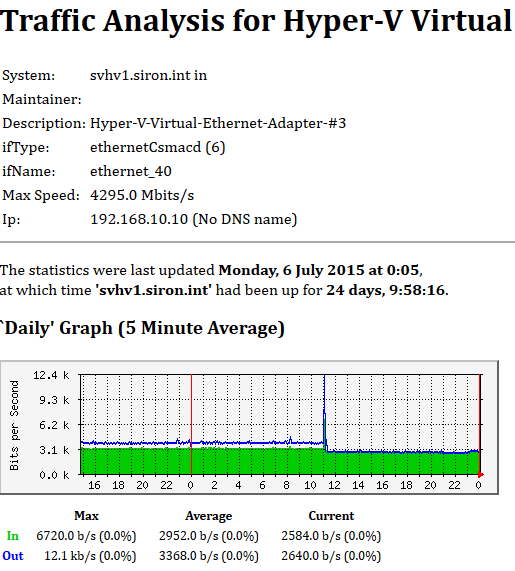Click the blue Out legend label
515x571 pixels.
click(x=13, y=556)
